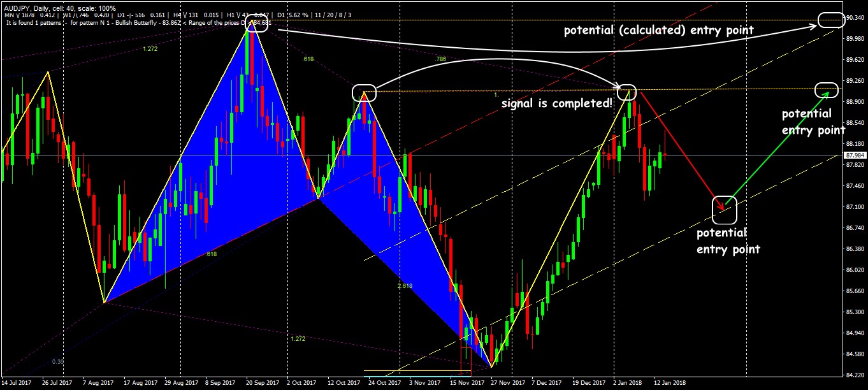
Task: Click the .786 Fibonacci ratio label
Action: tap(440, 59)
